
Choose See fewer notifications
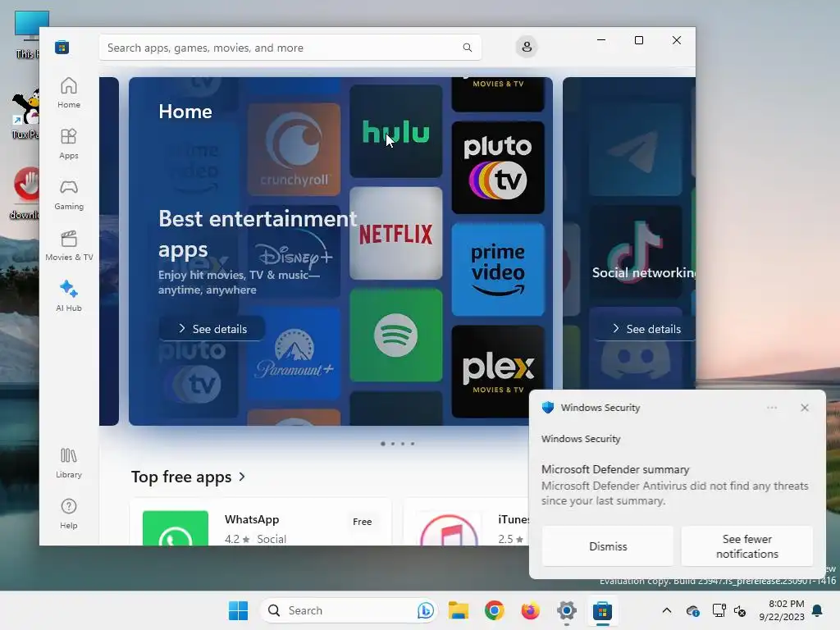(x=746, y=546)
